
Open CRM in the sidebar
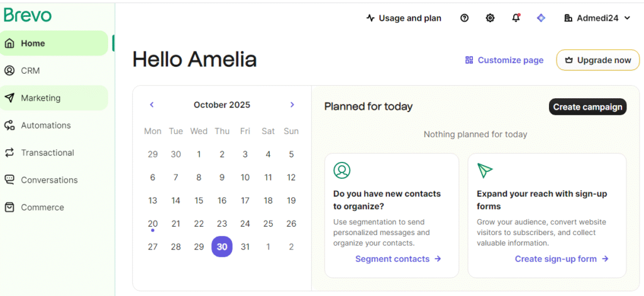(30, 71)
